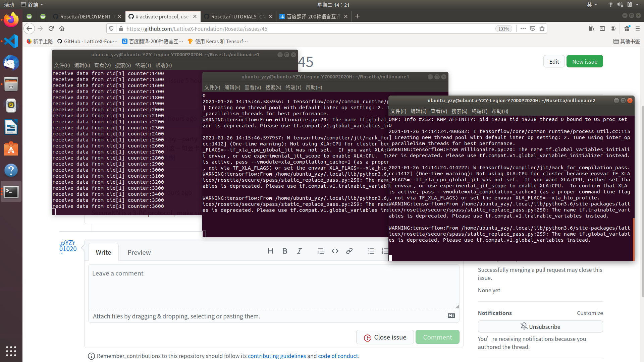Insert a heading in the comment editor
Viewport: 644px width, 362px height.
[x=271, y=251]
